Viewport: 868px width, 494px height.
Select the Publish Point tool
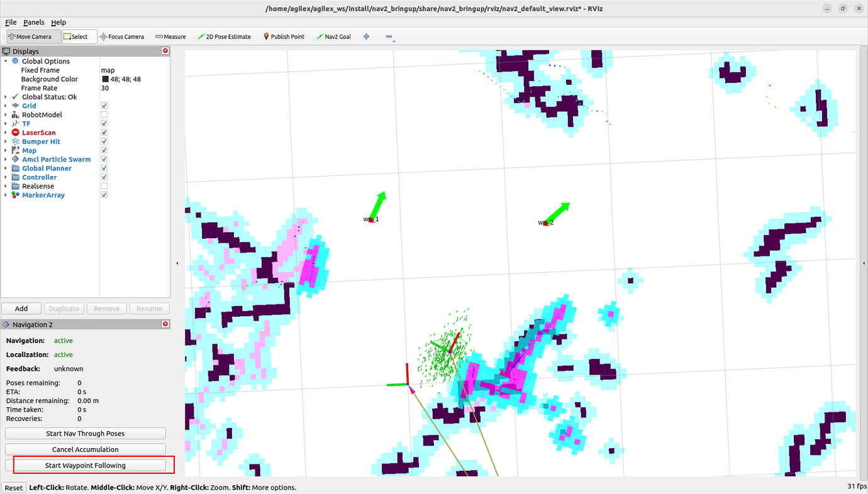click(284, 36)
